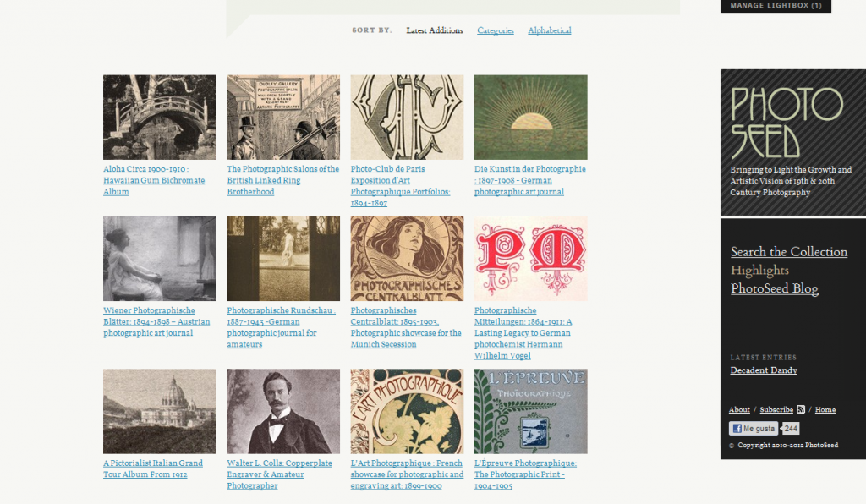Visit the About link in footer
The height and width of the screenshot is (504, 866).
(739, 409)
